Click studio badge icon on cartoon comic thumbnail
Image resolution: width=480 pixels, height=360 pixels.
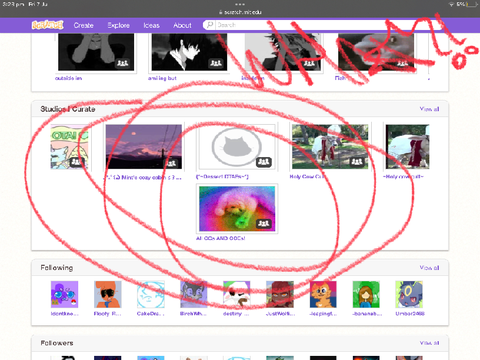point(76,162)
